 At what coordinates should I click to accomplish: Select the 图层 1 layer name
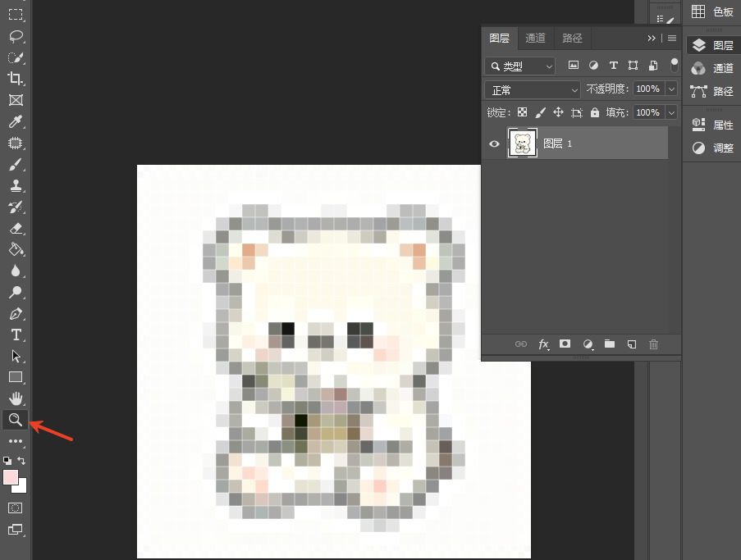tap(558, 143)
